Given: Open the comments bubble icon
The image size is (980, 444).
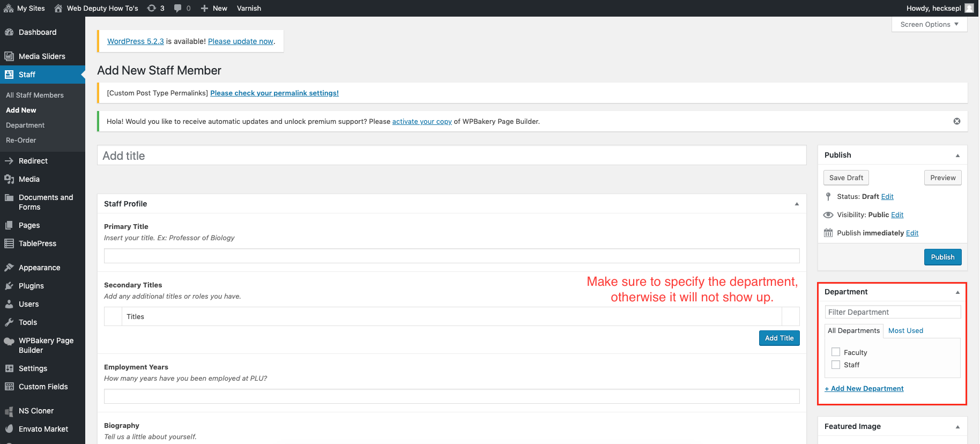Looking at the screenshot, I should click(178, 8).
